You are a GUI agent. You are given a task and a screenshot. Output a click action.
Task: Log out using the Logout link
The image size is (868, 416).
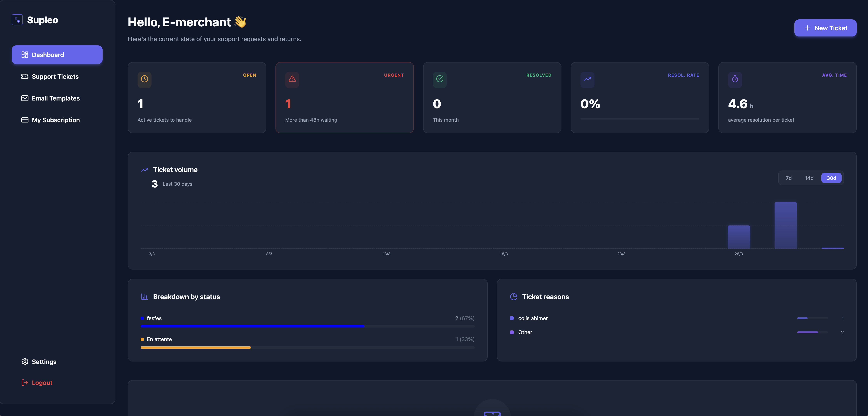[x=42, y=383]
